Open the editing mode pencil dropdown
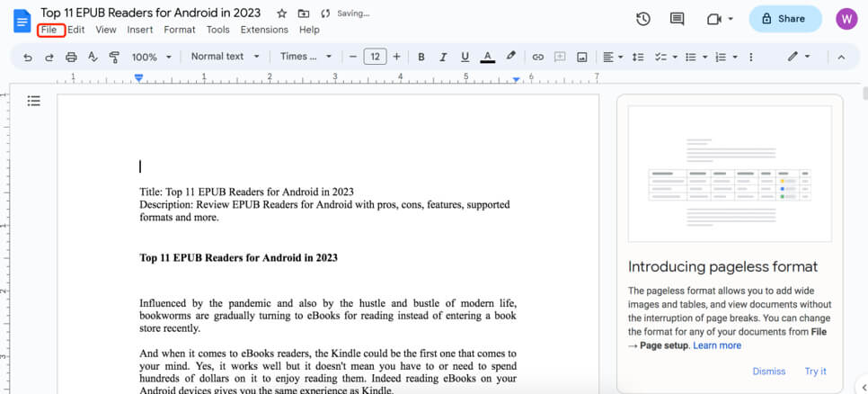 (800, 57)
